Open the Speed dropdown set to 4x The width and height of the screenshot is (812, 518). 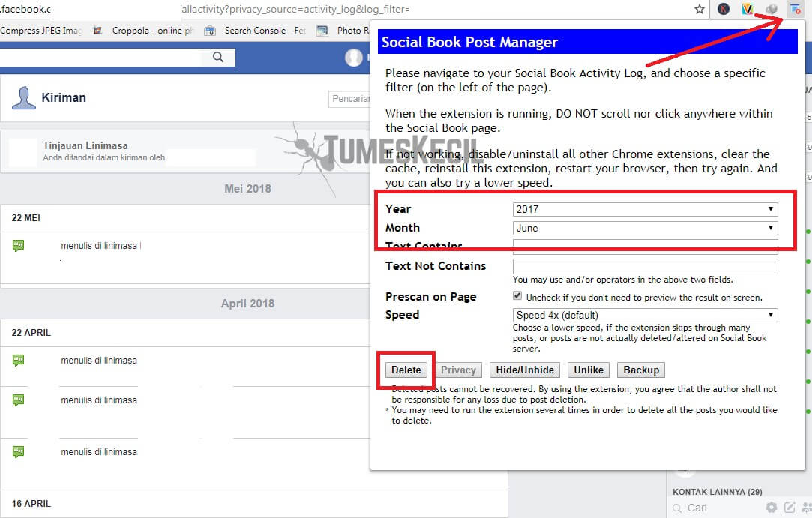click(646, 315)
